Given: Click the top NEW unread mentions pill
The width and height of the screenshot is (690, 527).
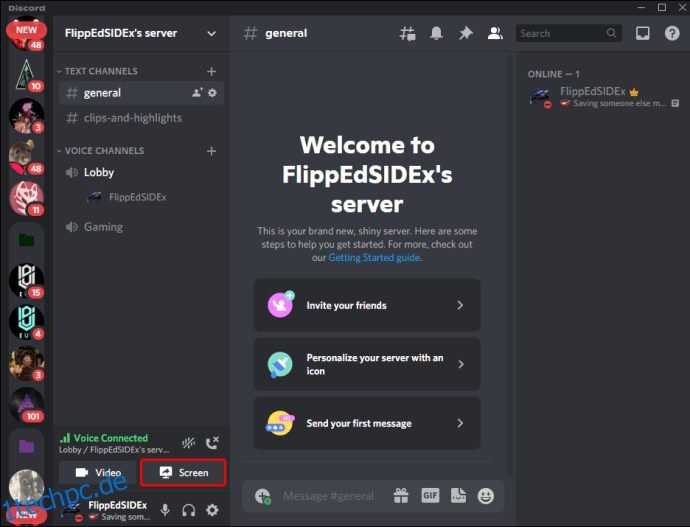Looking at the screenshot, I should (x=26, y=30).
